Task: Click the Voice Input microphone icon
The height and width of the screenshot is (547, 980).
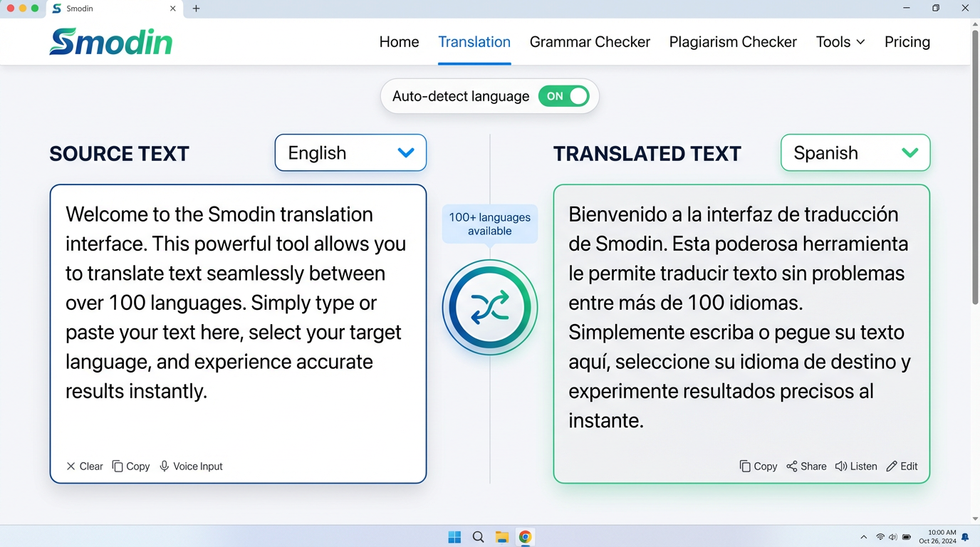Action: (x=164, y=466)
